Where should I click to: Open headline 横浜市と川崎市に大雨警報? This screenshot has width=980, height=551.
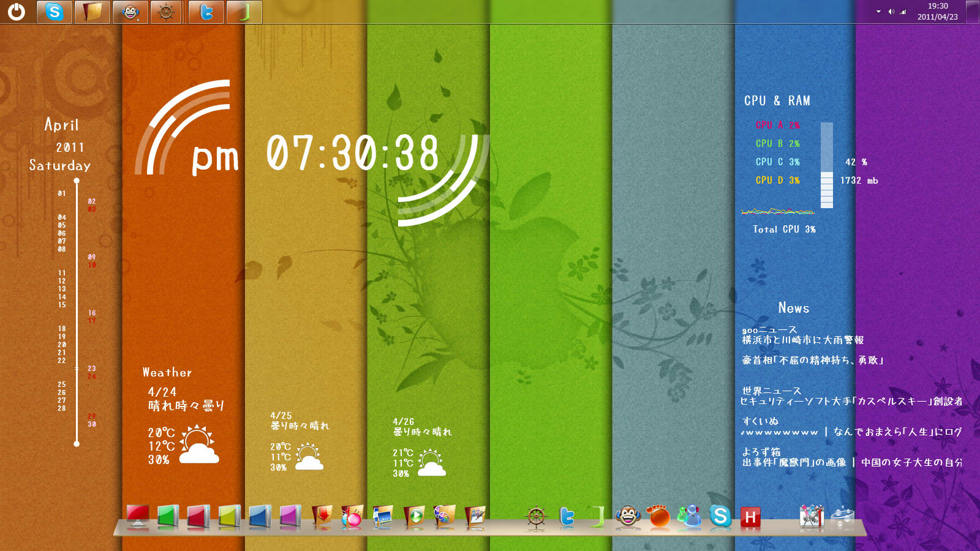pyautogui.click(x=803, y=340)
